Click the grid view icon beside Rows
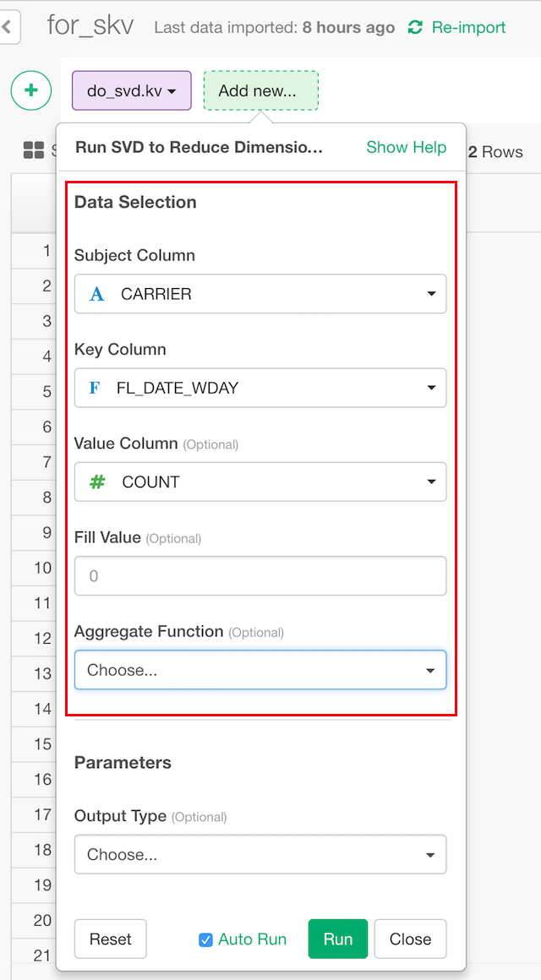Screen dimensions: 541x980 point(33,150)
